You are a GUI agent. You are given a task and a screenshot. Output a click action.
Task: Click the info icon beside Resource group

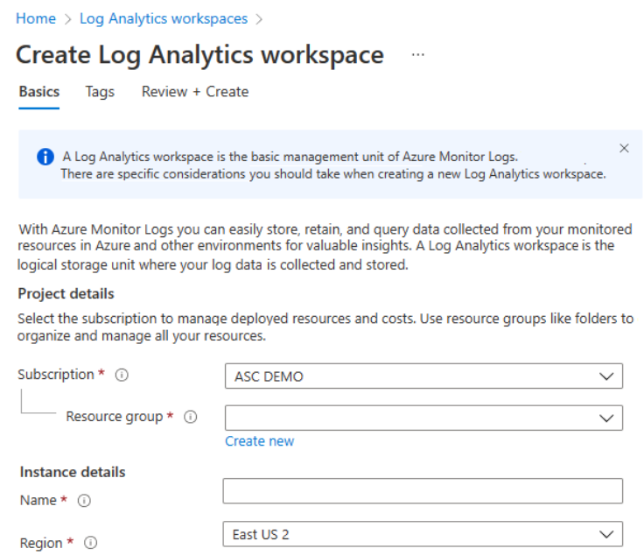191,417
